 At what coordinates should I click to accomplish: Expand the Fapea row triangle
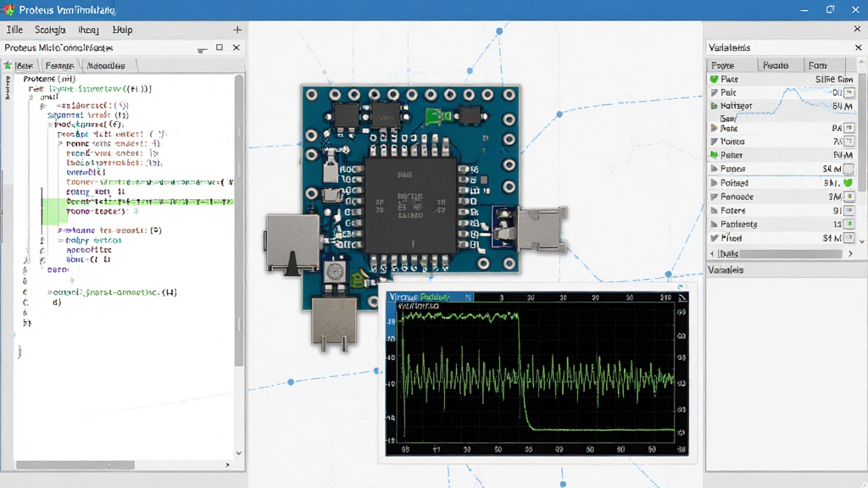(714, 169)
